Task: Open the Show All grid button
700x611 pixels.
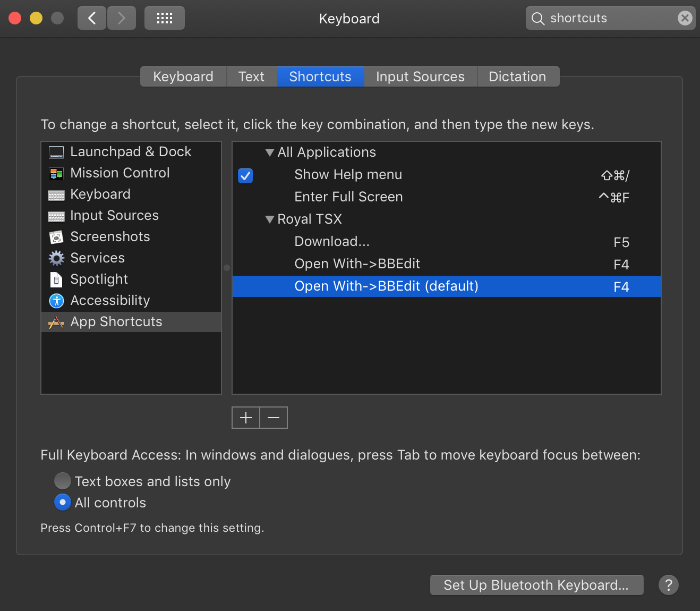Action: tap(164, 19)
